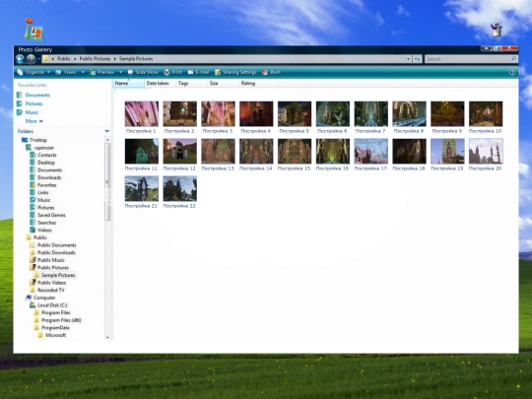Select the Sample Pictures tree item

[54, 275]
